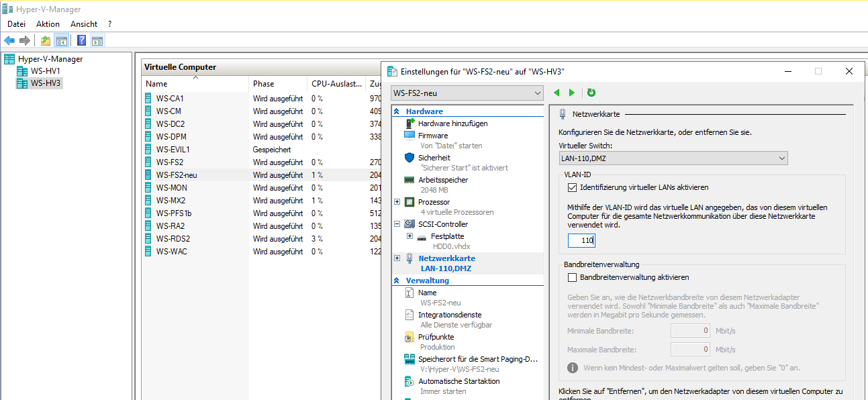Select the WS-DPM virtual machine row
This screenshot has height=400, width=868.
(261, 136)
